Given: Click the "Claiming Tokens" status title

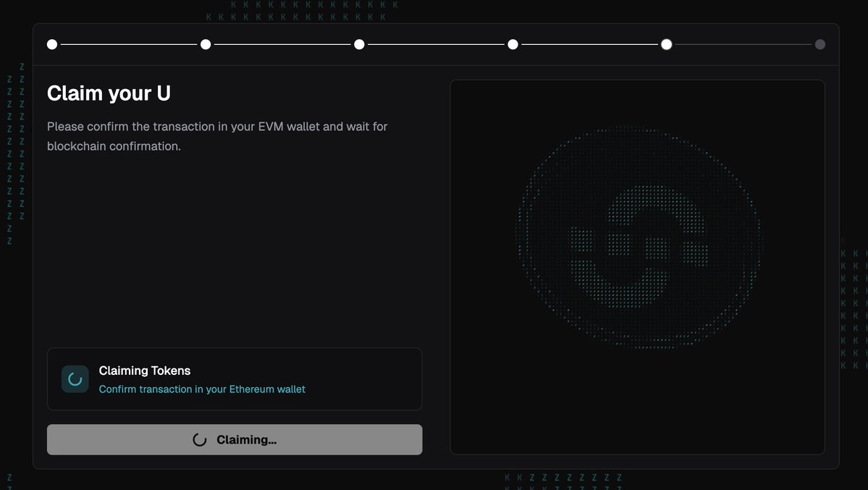Looking at the screenshot, I should [x=145, y=371].
